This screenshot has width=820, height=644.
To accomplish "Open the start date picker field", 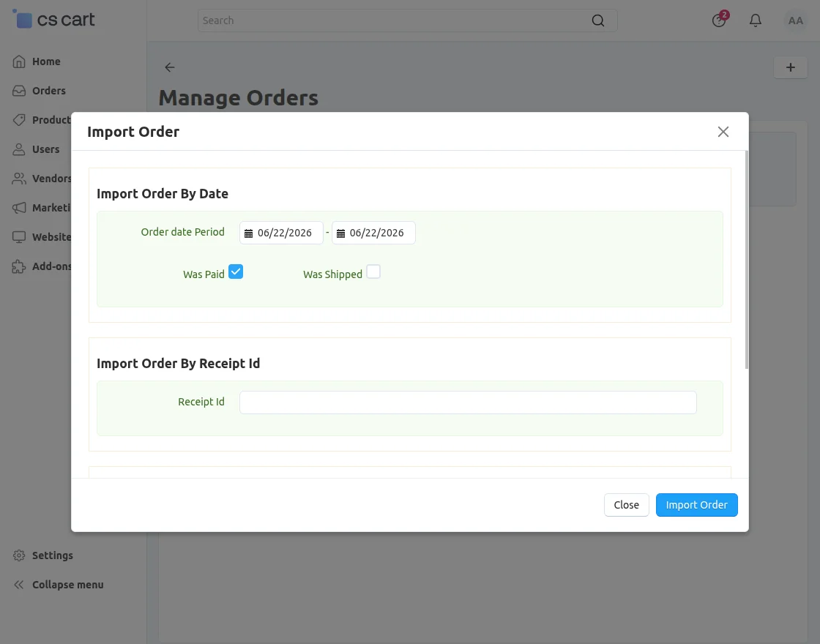I will (x=281, y=233).
